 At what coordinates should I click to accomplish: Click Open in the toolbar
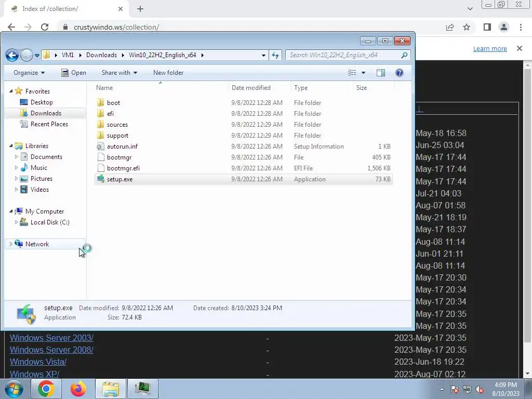click(74, 73)
